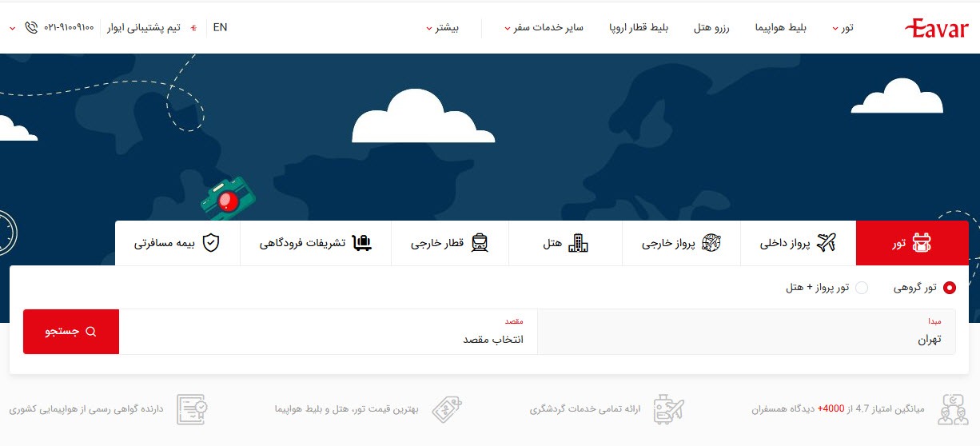Click the بهترین قیمت تور، هتل و بلیط هواپیما text
The image size is (980, 446).
[x=347, y=408]
